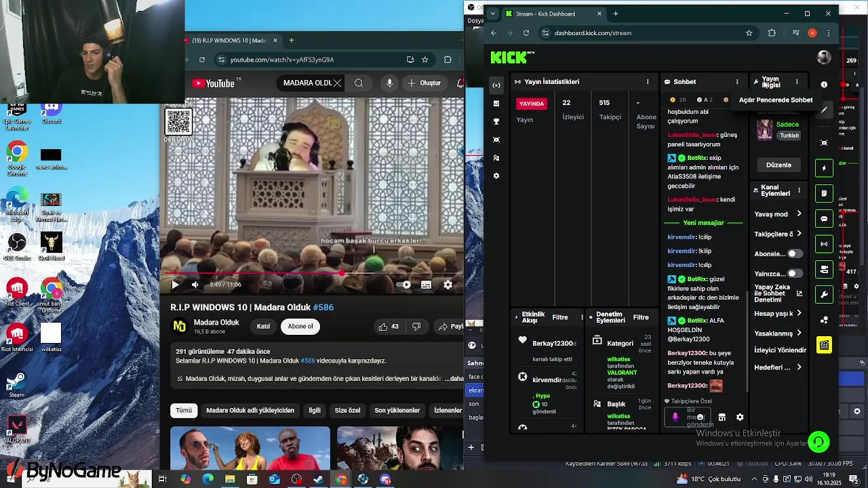
Task: Click the YouTube search magnifier button
Action: point(359,83)
